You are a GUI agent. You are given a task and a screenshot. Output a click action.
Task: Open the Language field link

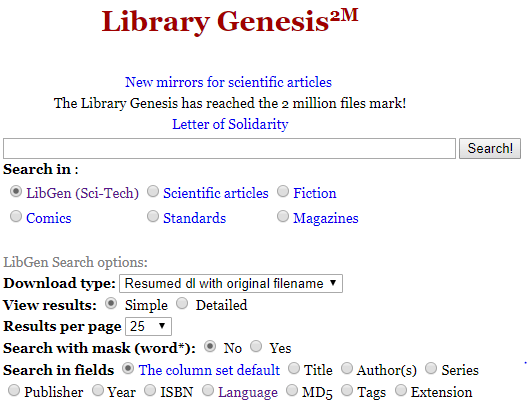click(x=248, y=392)
